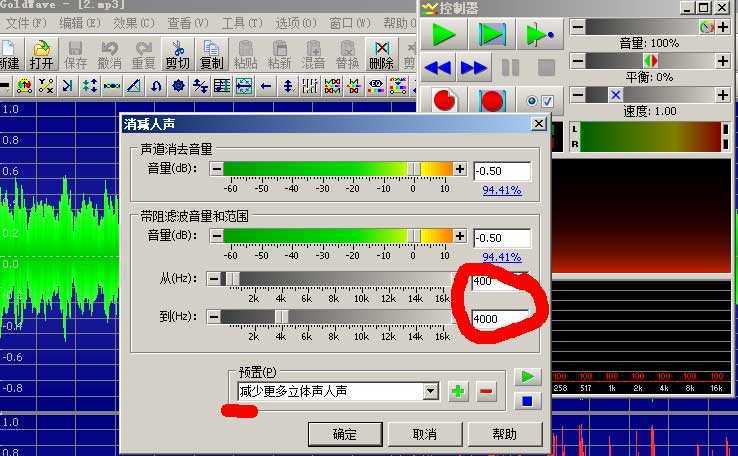Open the 选项(O) menu
The height and width of the screenshot is (456, 738).
pyautogui.click(x=296, y=23)
